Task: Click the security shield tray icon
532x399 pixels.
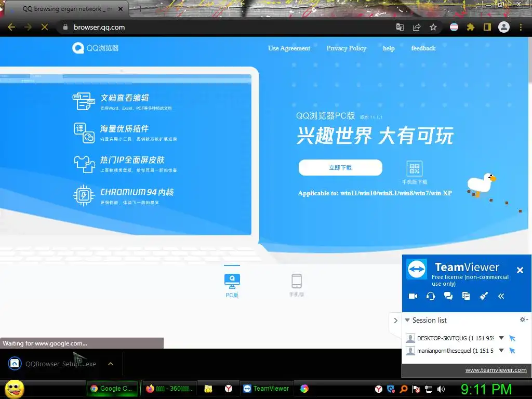Action: click(x=391, y=389)
